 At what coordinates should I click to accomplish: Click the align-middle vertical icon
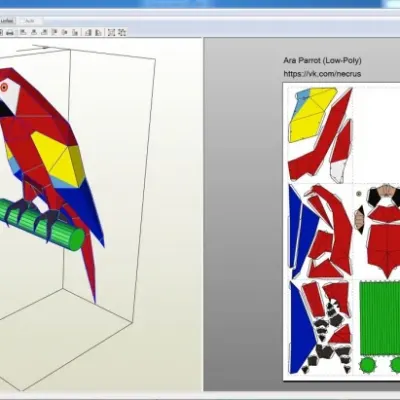pyautogui.click(x=65, y=32)
